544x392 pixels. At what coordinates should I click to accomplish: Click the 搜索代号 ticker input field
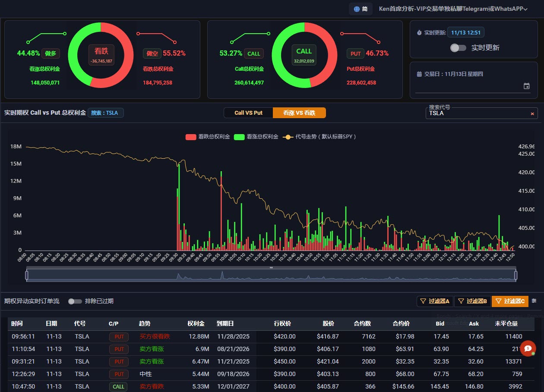478,113
